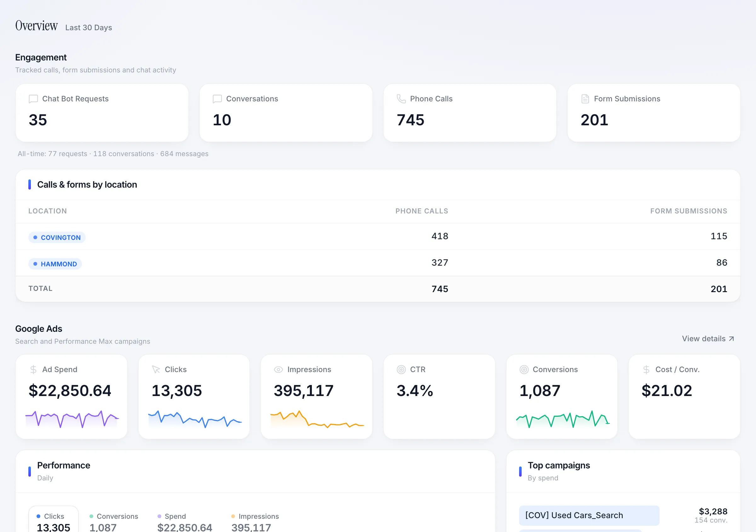Image resolution: width=756 pixels, height=532 pixels.
Task: Click the HAMMOND location badge
Action: [55, 264]
